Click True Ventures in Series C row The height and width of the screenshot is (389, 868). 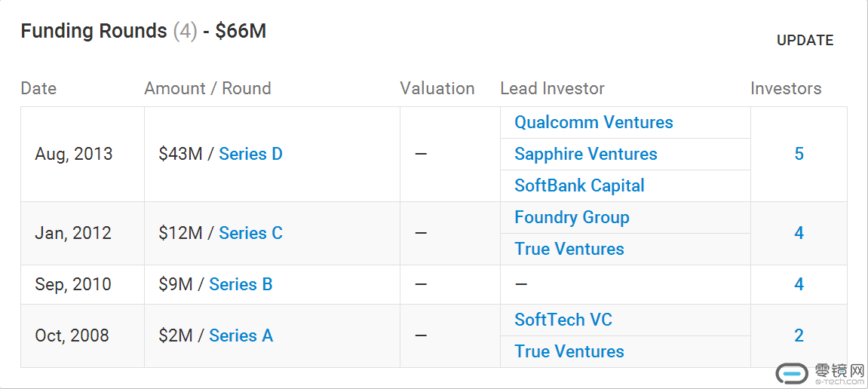click(569, 249)
